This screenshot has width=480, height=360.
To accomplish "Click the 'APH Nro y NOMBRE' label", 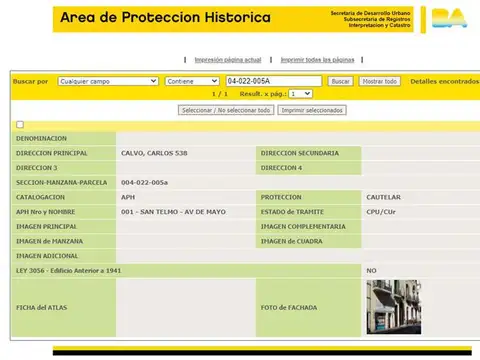I will coord(46,212).
